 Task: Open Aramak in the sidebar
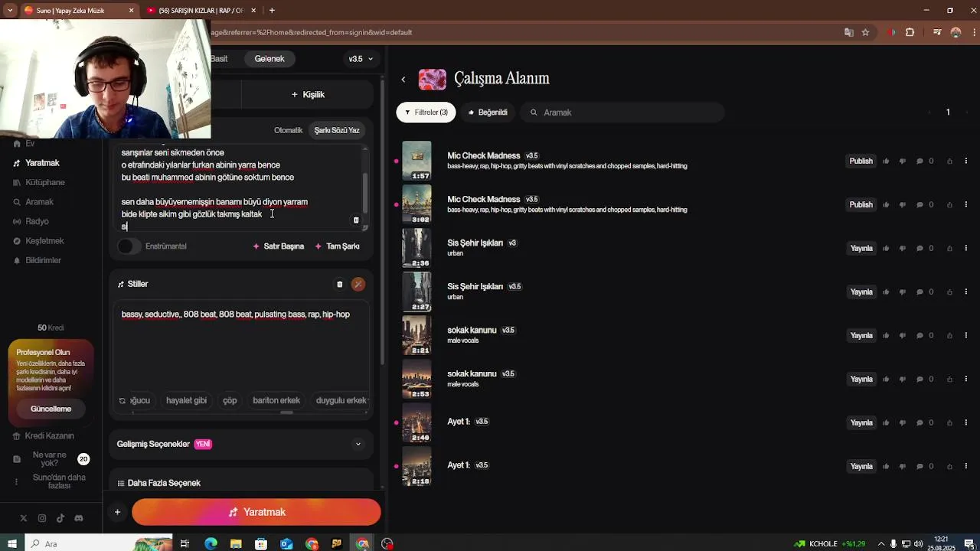point(39,202)
